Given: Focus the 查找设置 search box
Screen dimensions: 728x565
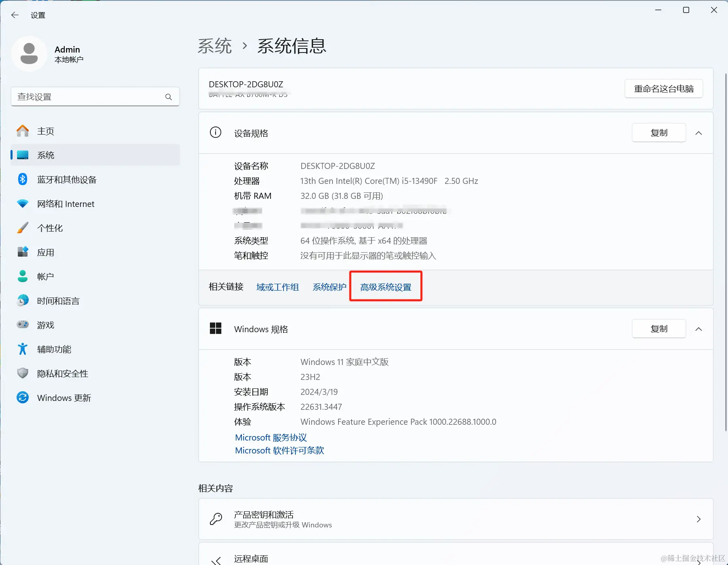Looking at the screenshot, I should point(95,97).
